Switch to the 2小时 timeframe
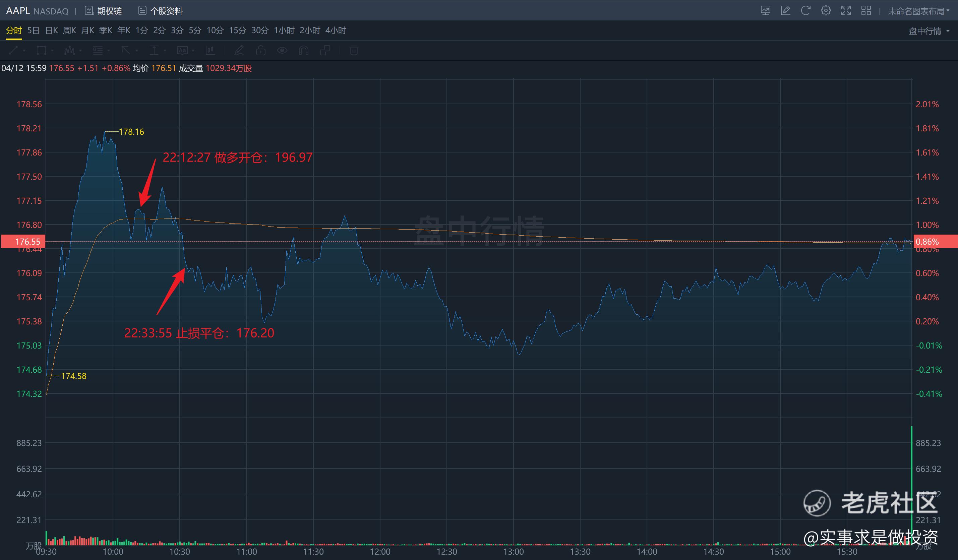 (310, 30)
